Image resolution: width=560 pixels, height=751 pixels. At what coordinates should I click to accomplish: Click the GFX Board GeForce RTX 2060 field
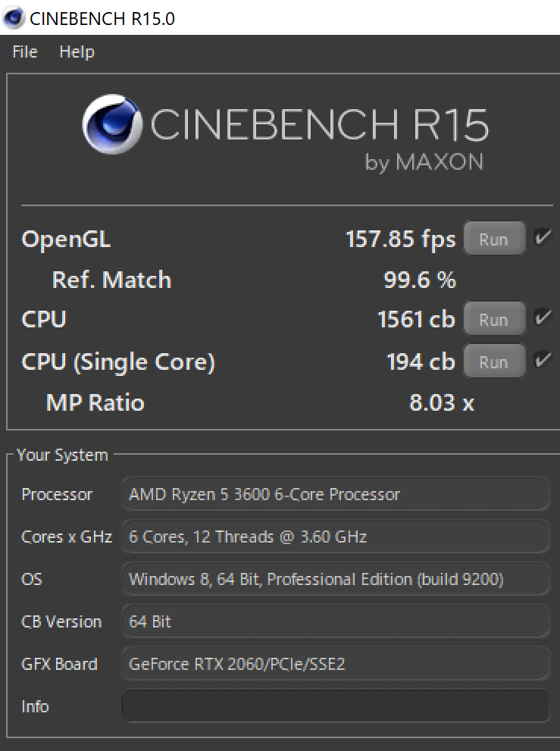click(x=335, y=665)
